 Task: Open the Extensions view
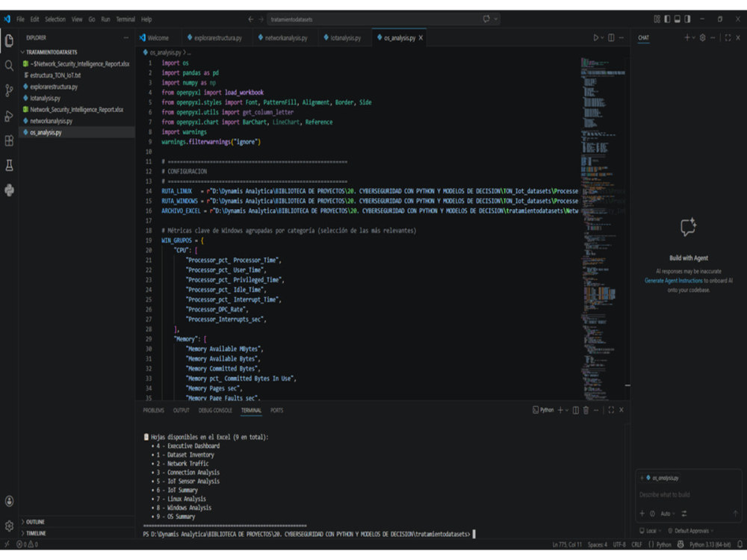(9, 140)
